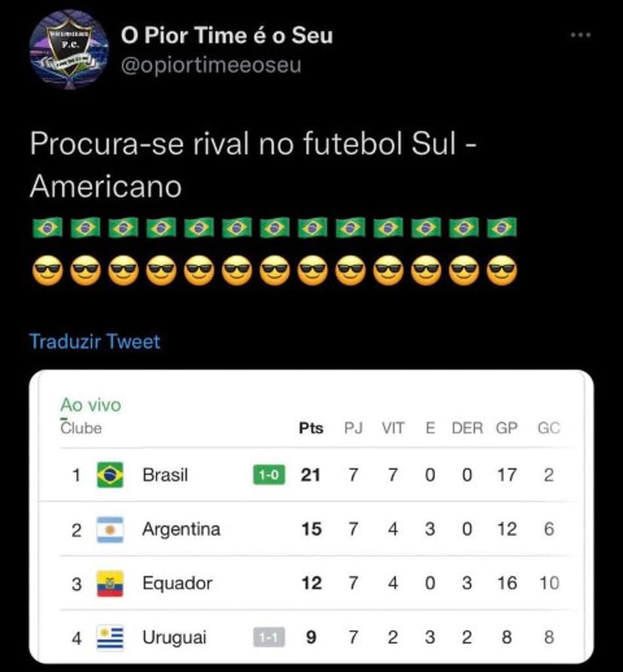This screenshot has height=672, width=623.
Task: Open the O Pior Time é o Seu profile name
Action: 227,35
